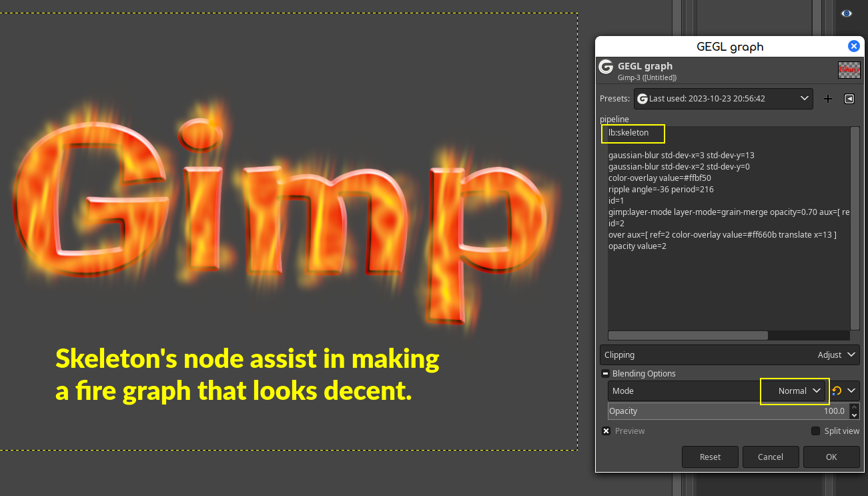This screenshot has height=496, width=868.
Task: Click the 'opacity value=2' line
Action: coord(637,246)
